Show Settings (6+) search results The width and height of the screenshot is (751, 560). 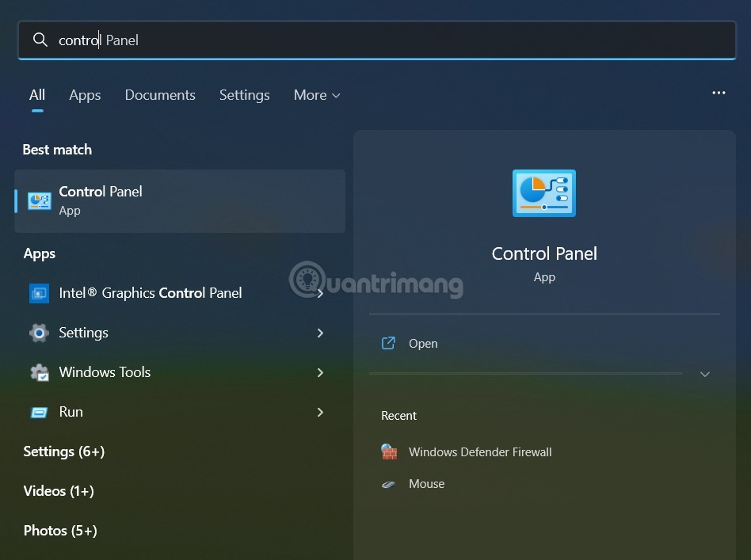coord(63,451)
